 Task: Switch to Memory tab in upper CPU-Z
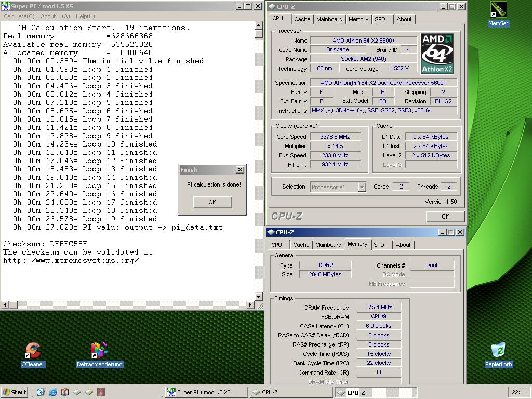click(x=358, y=19)
